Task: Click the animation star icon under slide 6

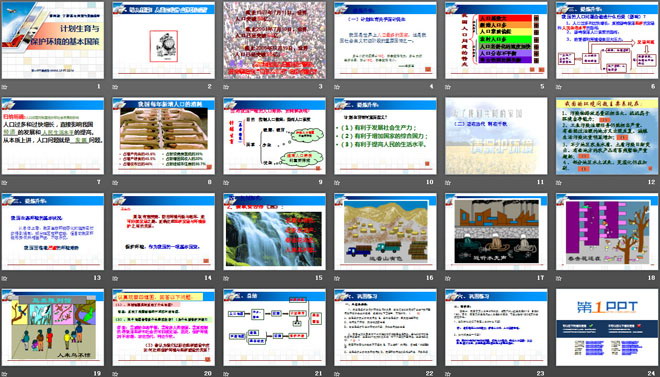Action: pyautogui.click(x=559, y=87)
